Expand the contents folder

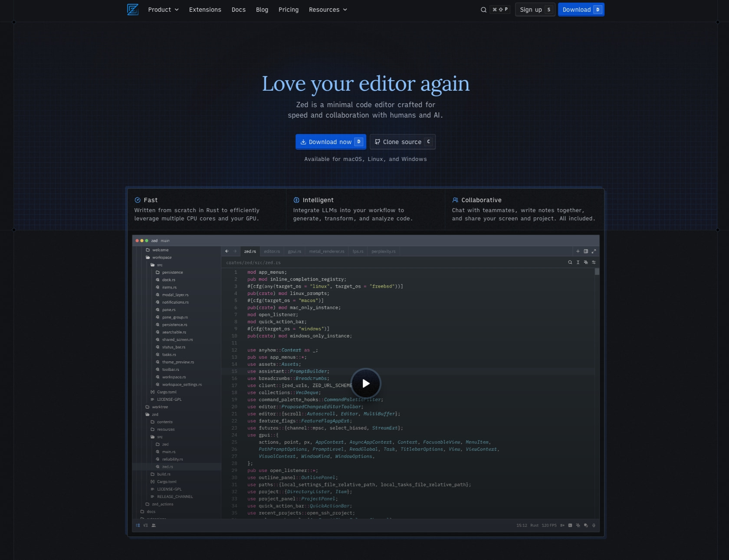point(161,422)
